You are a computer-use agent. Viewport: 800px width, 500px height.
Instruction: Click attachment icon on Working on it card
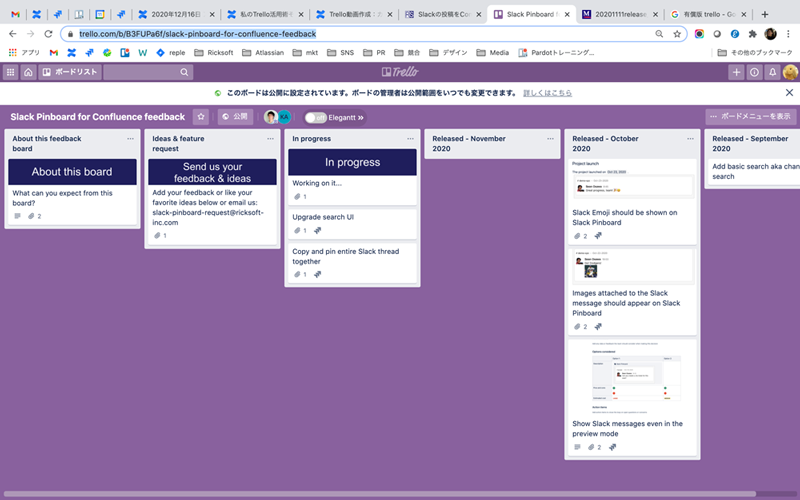click(x=297, y=197)
